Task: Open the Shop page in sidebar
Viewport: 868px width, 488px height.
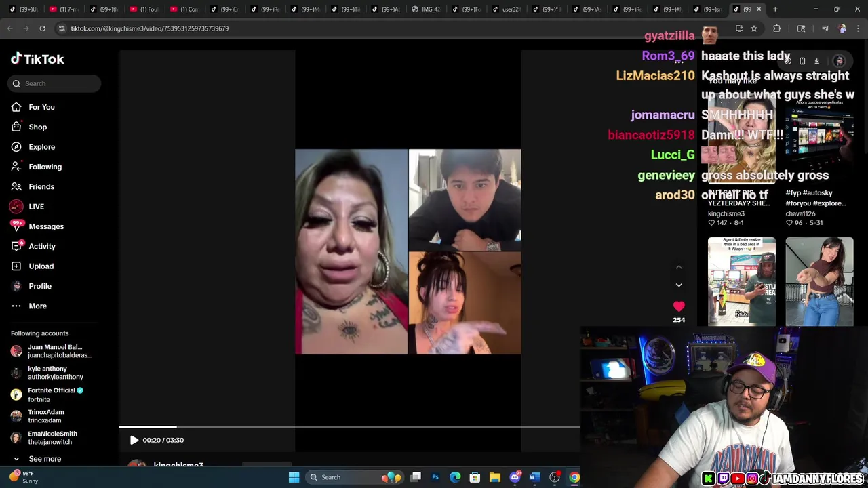Action: point(37,127)
